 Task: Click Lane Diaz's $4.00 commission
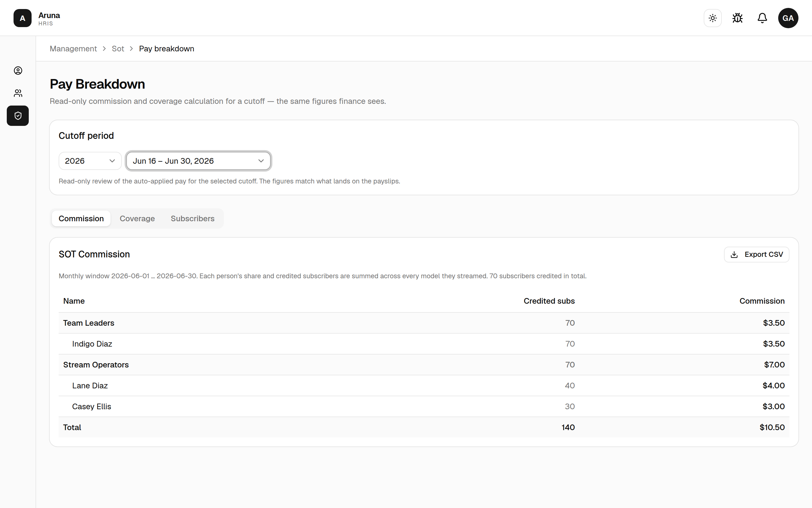(x=773, y=385)
